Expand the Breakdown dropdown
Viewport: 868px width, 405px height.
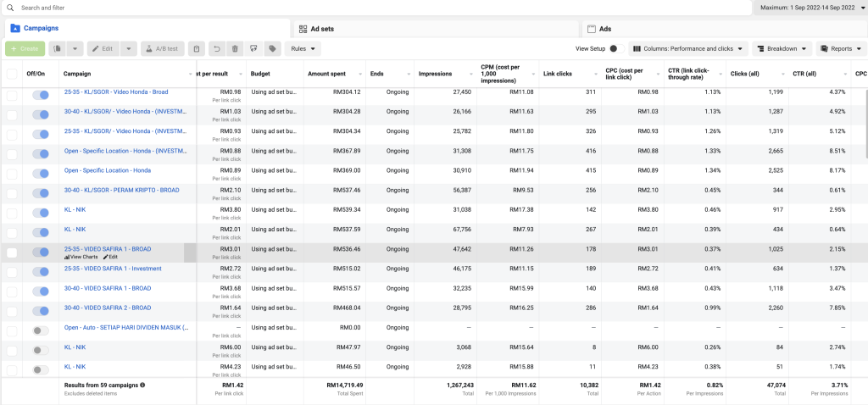[782, 49]
